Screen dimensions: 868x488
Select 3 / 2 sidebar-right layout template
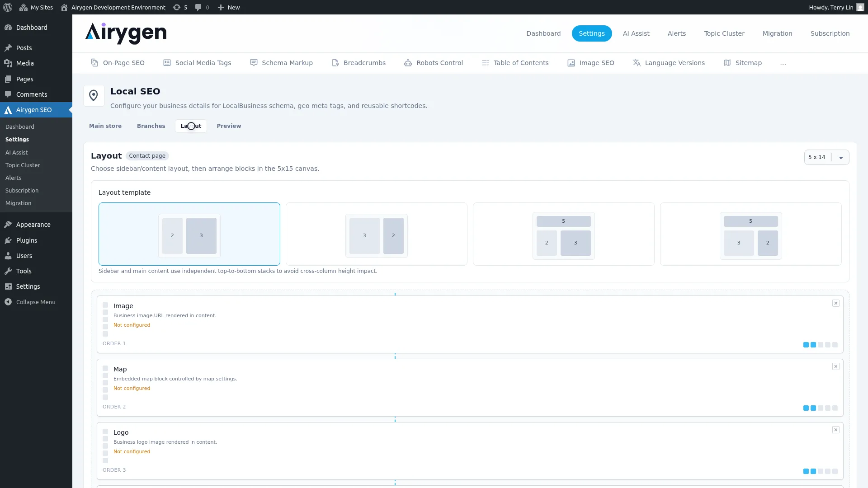pos(377,234)
